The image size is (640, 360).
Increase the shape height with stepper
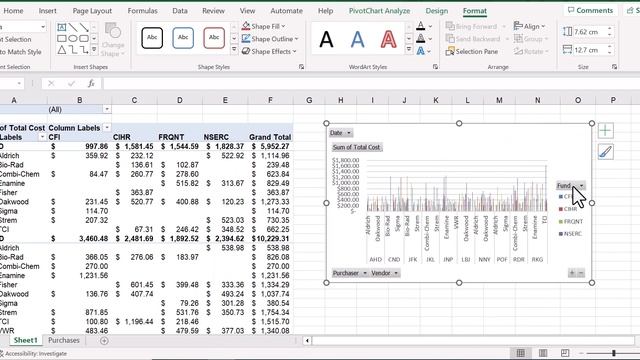[x=609, y=29]
